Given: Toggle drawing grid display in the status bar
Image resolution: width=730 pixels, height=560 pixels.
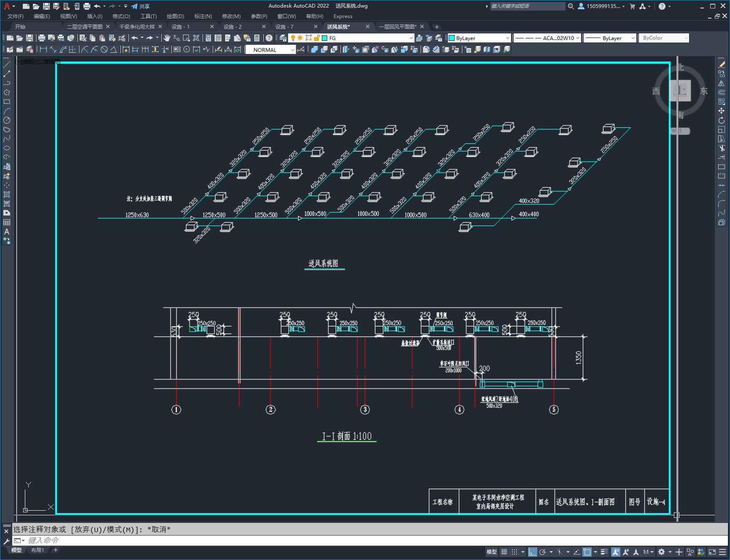Looking at the screenshot, I should [504, 552].
